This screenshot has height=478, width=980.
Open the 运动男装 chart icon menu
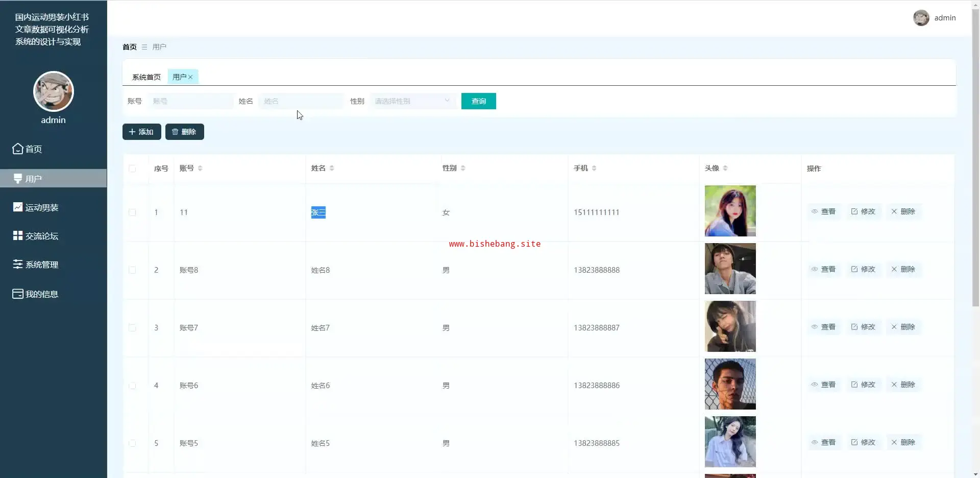pos(18,207)
